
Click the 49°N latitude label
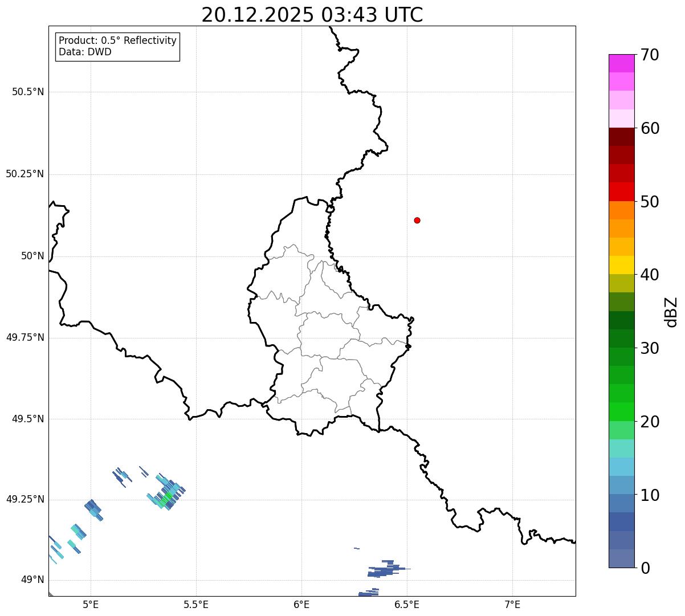tap(33, 580)
